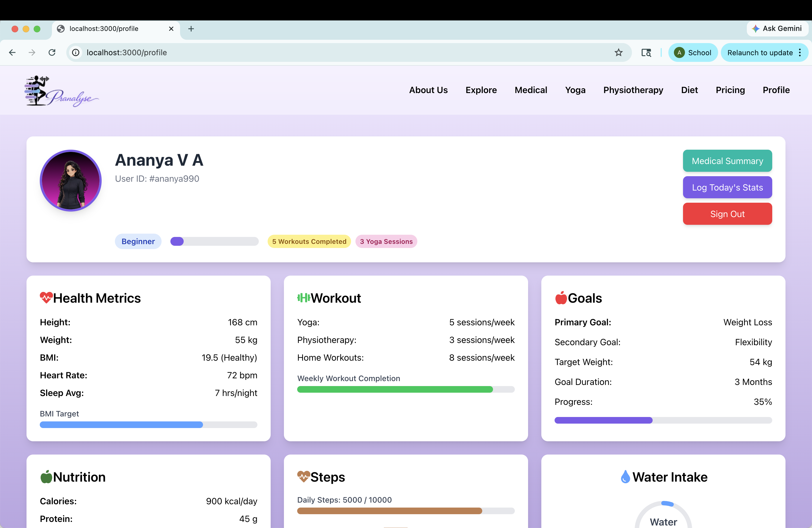Open the Google Lens search icon
The height and width of the screenshot is (528, 812).
click(x=646, y=52)
